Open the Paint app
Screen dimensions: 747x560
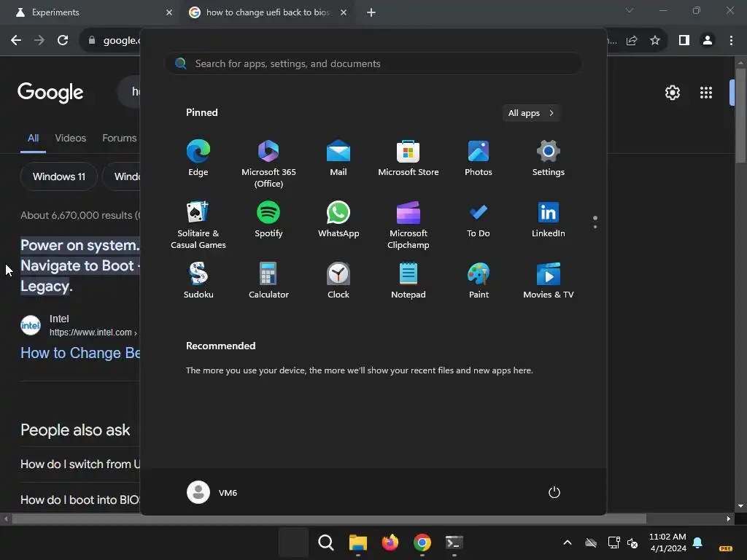click(479, 281)
